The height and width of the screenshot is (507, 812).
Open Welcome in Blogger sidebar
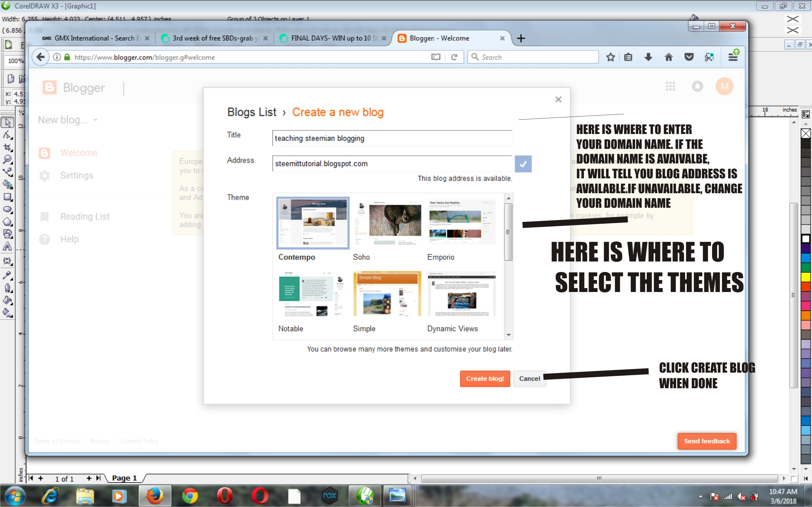pyautogui.click(x=68, y=153)
